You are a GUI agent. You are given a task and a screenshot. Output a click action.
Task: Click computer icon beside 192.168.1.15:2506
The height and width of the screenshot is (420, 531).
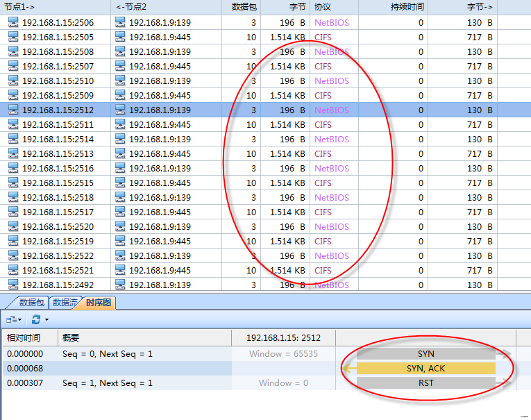click(14, 22)
